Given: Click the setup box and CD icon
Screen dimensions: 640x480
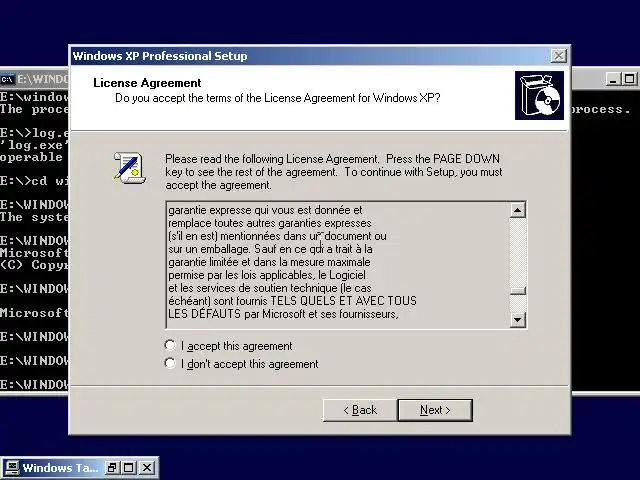Looking at the screenshot, I should (539, 96).
